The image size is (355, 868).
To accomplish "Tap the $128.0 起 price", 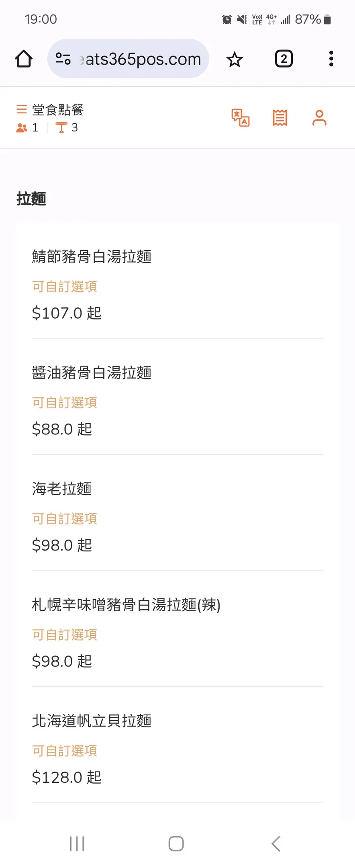I will click(x=67, y=778).
